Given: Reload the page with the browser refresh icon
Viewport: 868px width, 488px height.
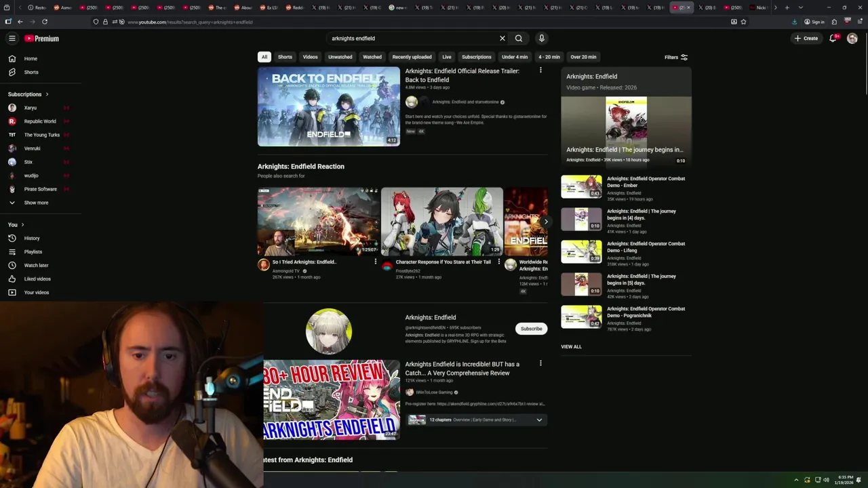Looking at the screenshot, I should point(45,22).
